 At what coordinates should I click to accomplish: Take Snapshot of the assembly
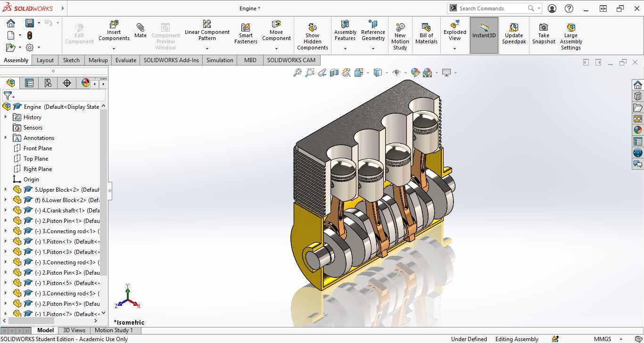[x=544, y=33]
